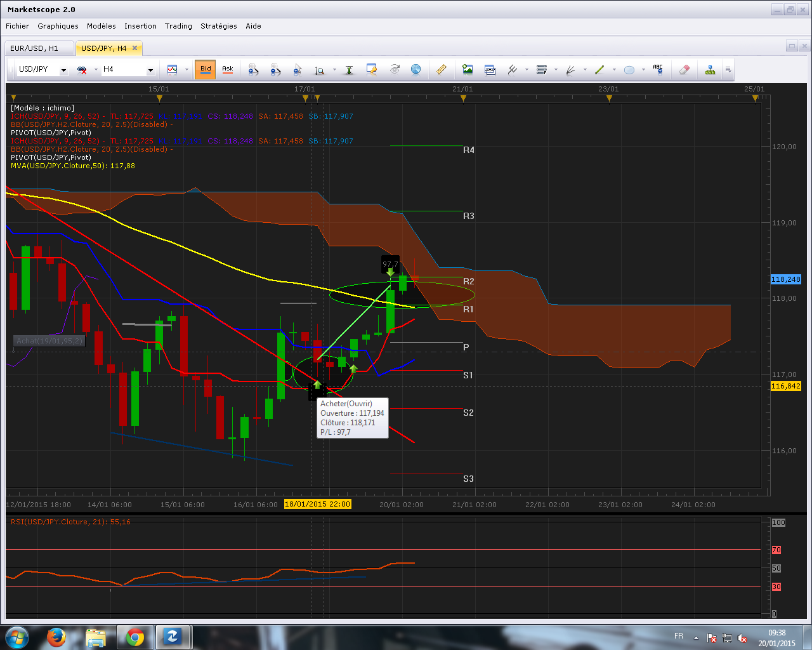Expand the vertical zoom dropdown arrow
The width and height of the screenshot is (812, 650).
(x=334, y=70)
